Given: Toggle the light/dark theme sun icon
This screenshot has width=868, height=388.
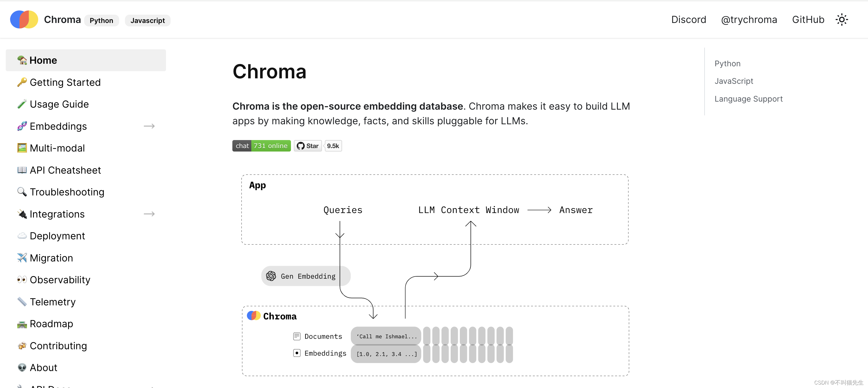Looking at the screenshot, I should pyautogui.click(x=841, y=20).
